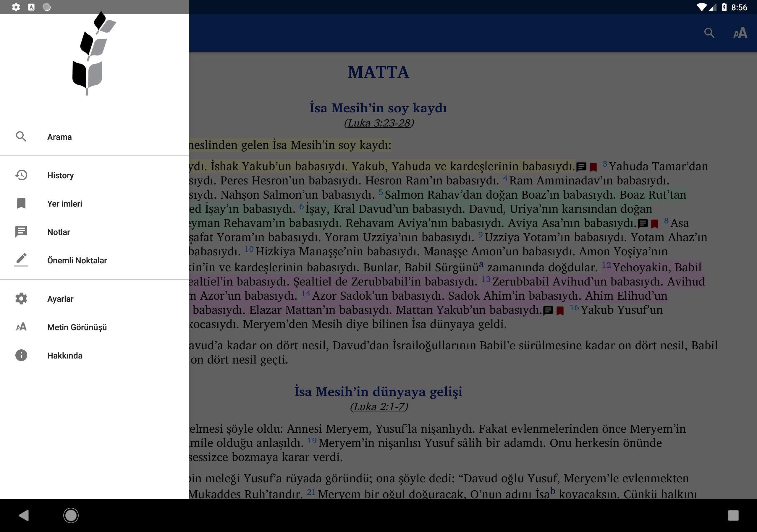Open Önemli Noktalar highlights

(95, 260)
